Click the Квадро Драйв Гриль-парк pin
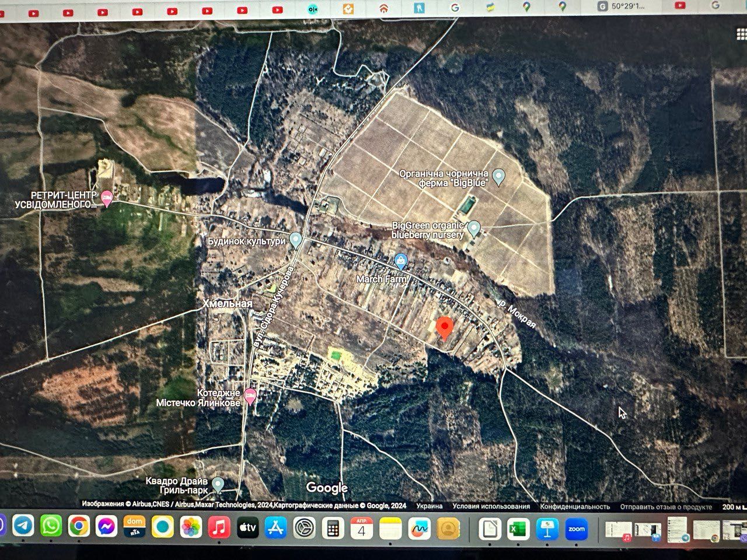Screen dimensions: 747x560 pyautogui.click(x=218, y=484)
